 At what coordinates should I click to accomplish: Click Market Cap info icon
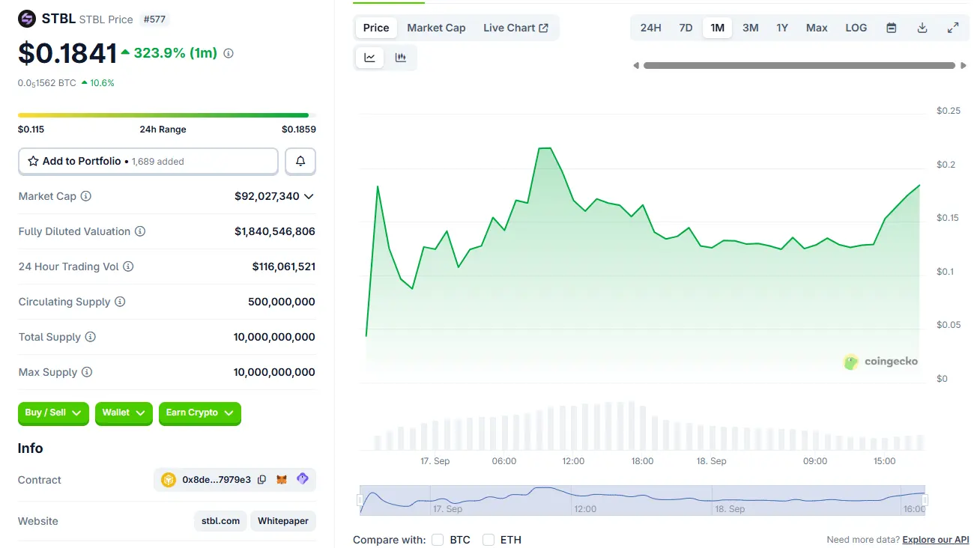[x=86, y=196]
